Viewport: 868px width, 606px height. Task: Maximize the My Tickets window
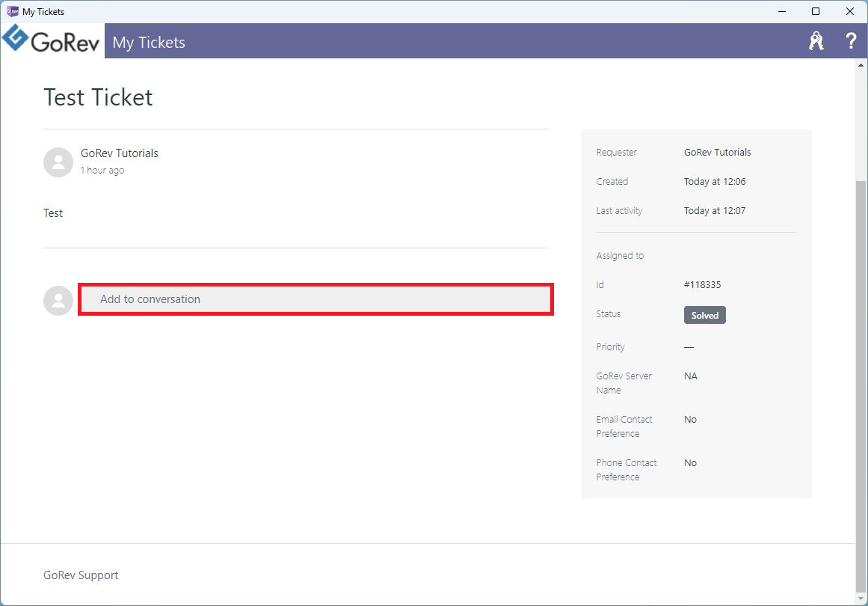click(x=816, y=11)
